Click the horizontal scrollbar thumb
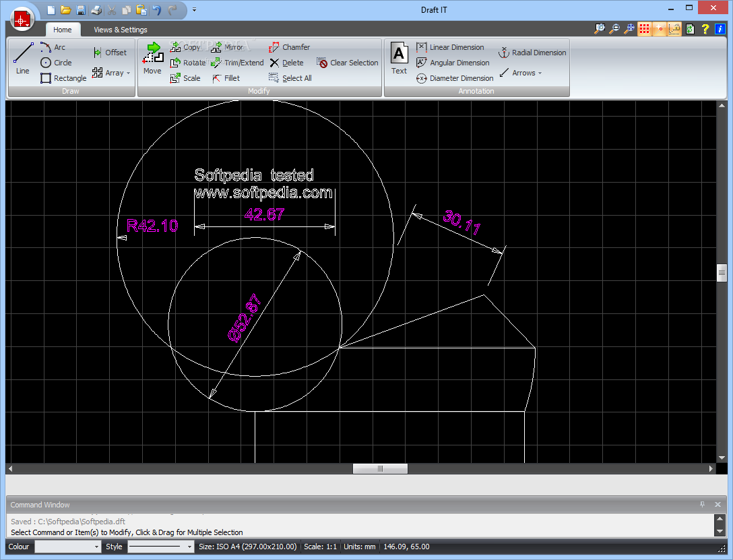The width and height of the screenshot is (733, 560). [380, 468]
